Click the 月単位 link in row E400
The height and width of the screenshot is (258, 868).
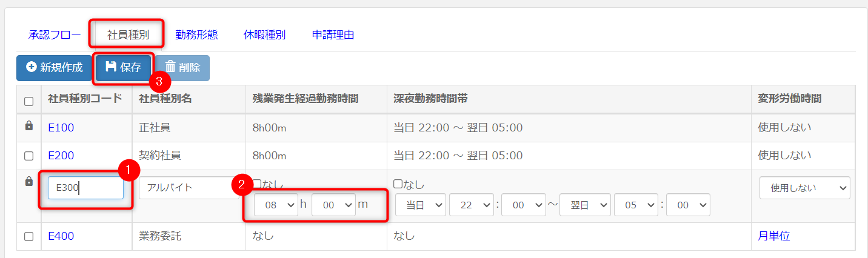774,236
